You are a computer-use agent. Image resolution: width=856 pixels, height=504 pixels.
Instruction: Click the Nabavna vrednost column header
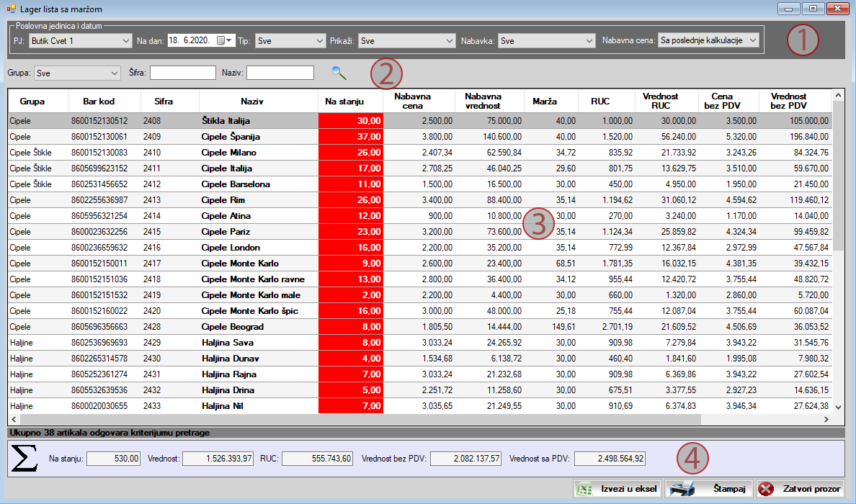(489, 102)
